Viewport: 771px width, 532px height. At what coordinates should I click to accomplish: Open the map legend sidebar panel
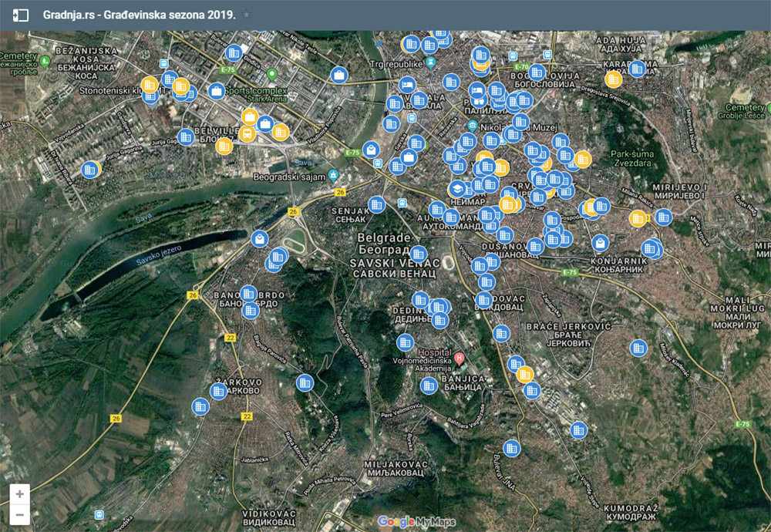pyautogui.click(x=22, y=15)
